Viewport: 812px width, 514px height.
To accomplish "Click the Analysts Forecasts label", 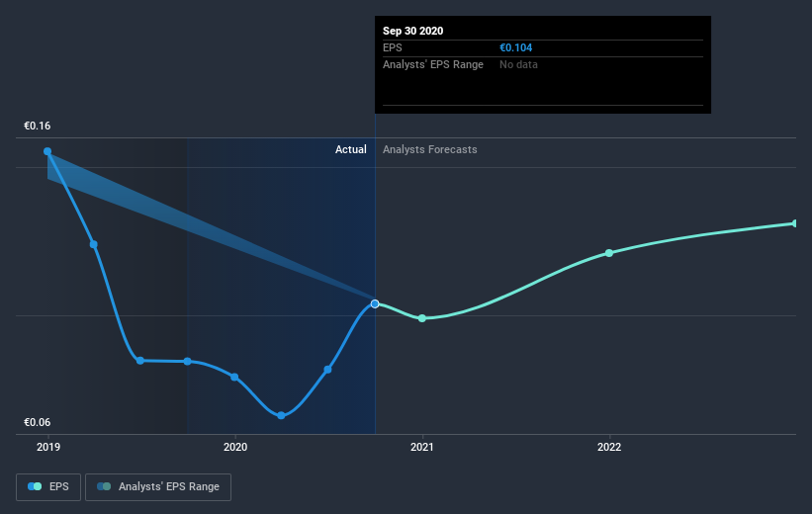I will tap(430, 149).
